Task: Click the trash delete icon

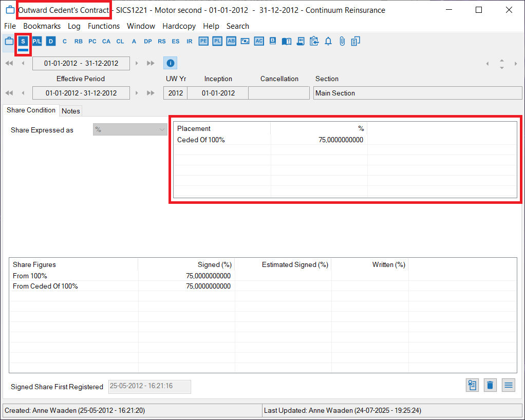Action: pyautogui.click(x=490, y=385)
